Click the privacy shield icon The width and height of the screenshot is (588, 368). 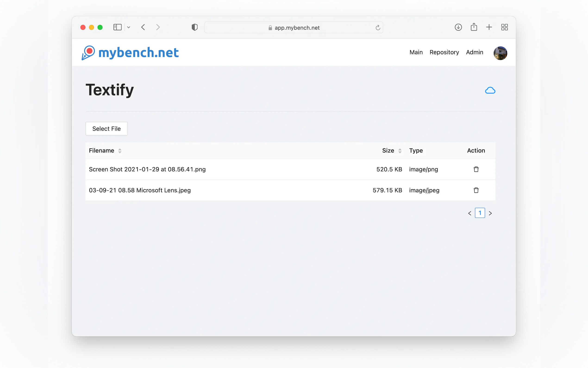(194, 27)
